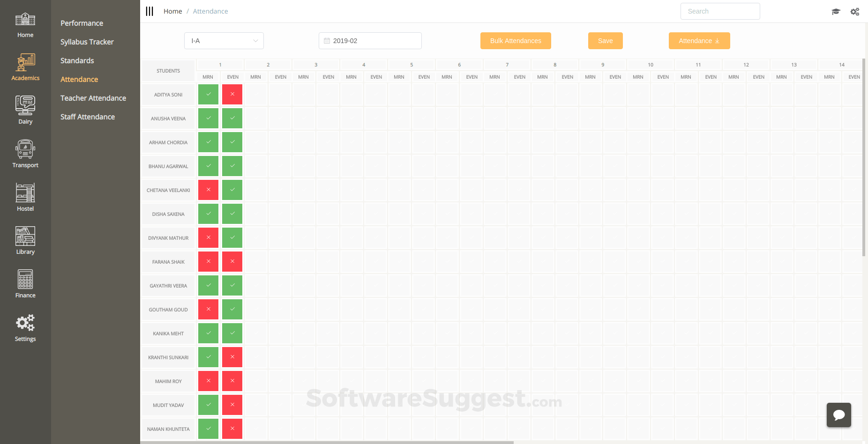
Task: Go to Home breadcrumb link
Action: coord(172,11)
